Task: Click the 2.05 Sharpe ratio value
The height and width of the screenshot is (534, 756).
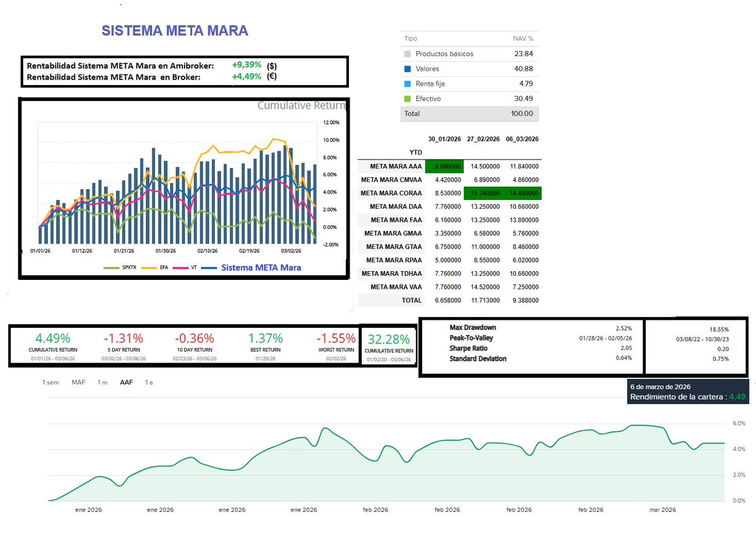Action: click(x=626, y=349)
